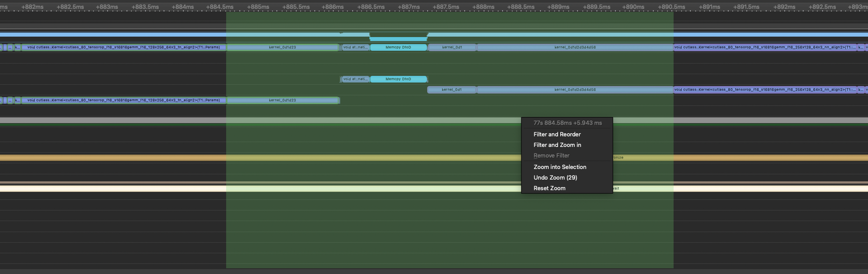The height and width of the screenshot is (274, 868).
Task: Select the upper-row void at::nati... kernel block
Action: coord(355,47)
